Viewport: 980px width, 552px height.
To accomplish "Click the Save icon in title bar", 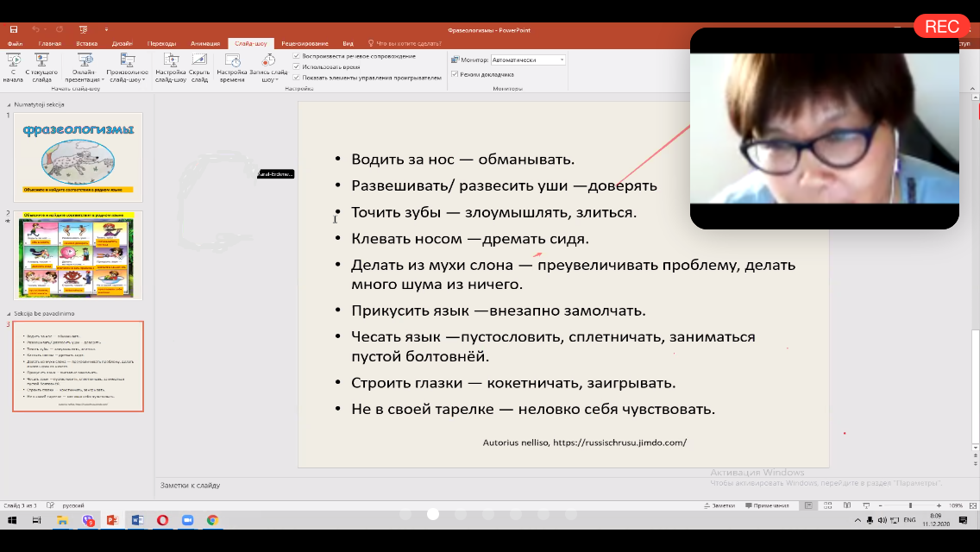I will [x=13, y=29].
